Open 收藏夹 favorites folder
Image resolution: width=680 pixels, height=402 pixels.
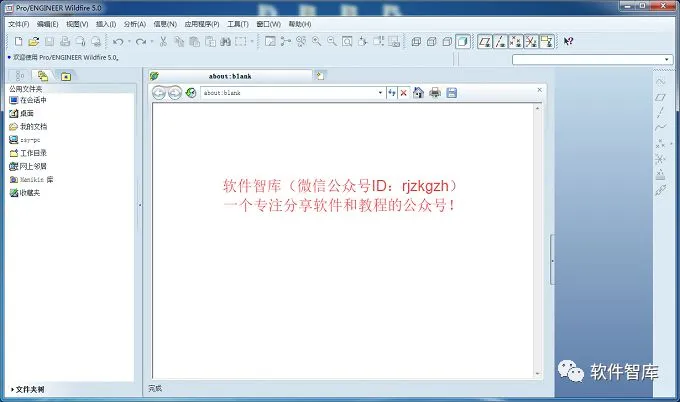tap(25, 193)
